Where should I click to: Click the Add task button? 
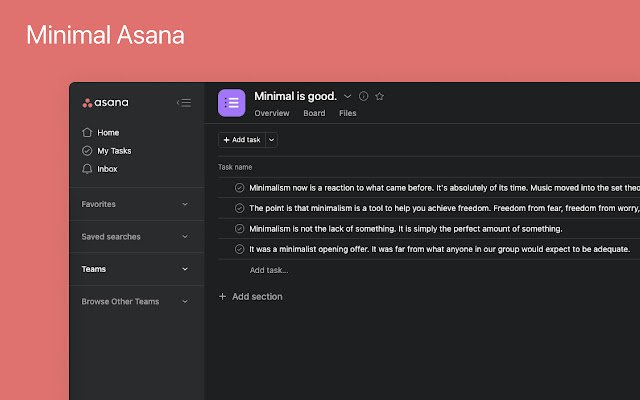click(242, 140)
